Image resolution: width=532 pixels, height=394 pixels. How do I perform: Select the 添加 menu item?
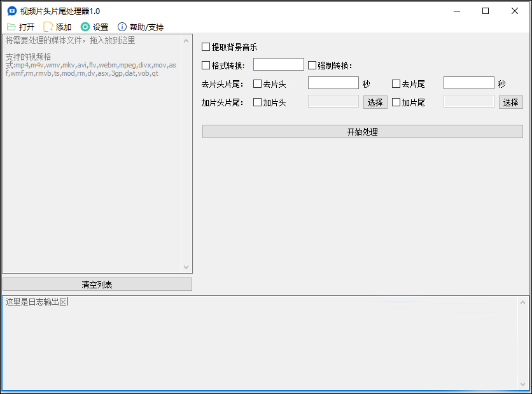[57, 27]
